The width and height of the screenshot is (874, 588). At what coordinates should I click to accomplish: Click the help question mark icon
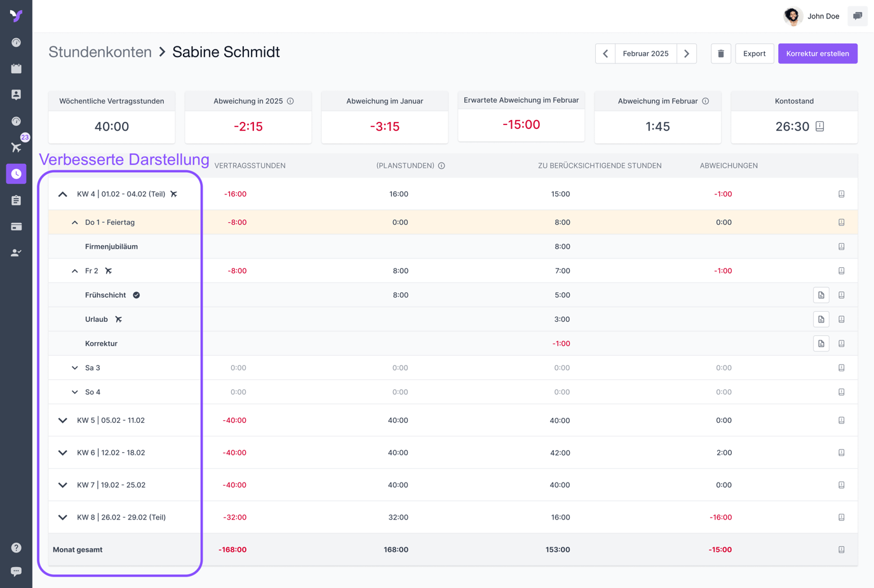coord(16,547)
